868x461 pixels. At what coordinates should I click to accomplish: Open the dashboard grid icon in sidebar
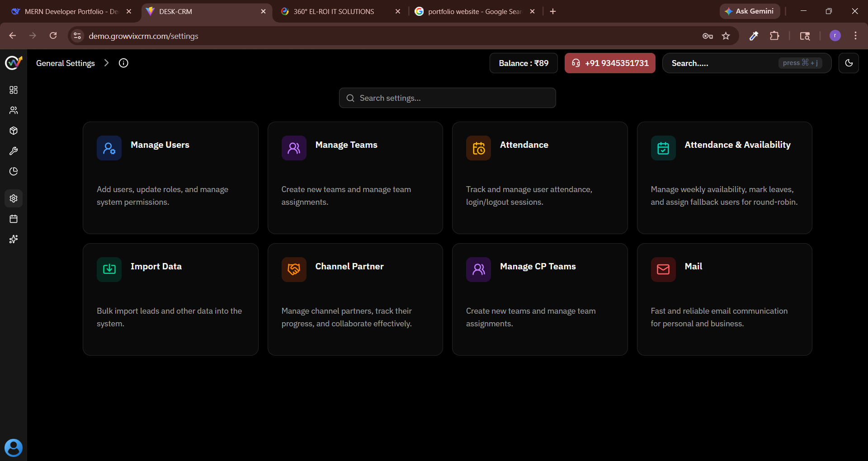(x=14, y=90)
